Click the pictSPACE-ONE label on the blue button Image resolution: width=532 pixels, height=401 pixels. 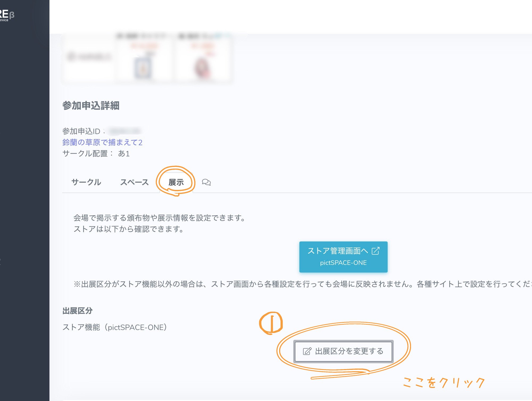343,263
